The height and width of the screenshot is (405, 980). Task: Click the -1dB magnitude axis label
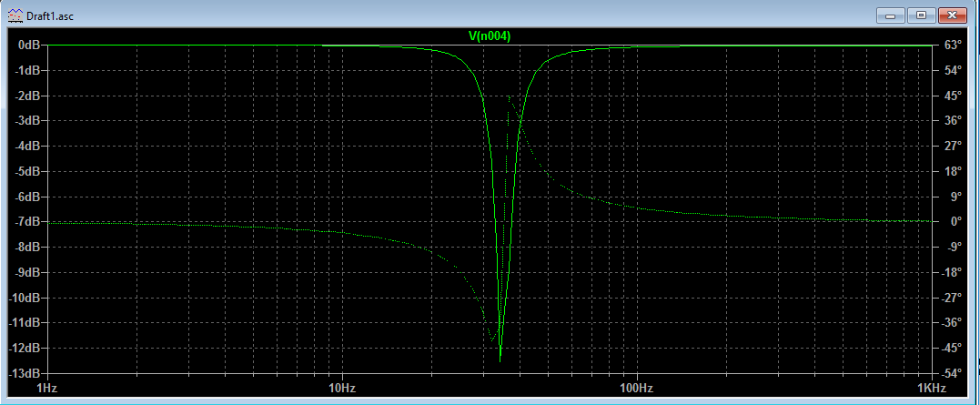coord(26,71)
